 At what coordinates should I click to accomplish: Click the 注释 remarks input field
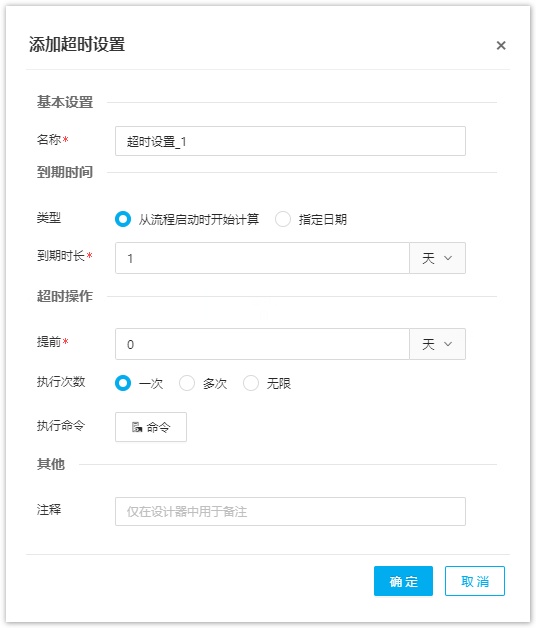[290, 511]
